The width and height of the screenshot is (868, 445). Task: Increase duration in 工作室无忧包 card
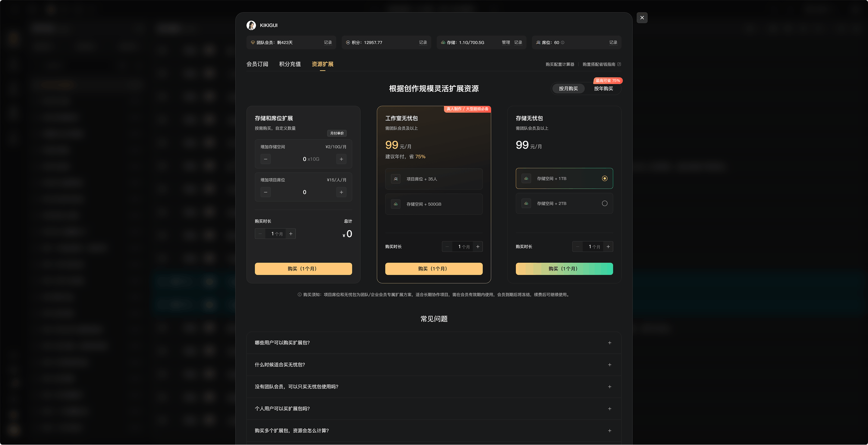point(478,246)
